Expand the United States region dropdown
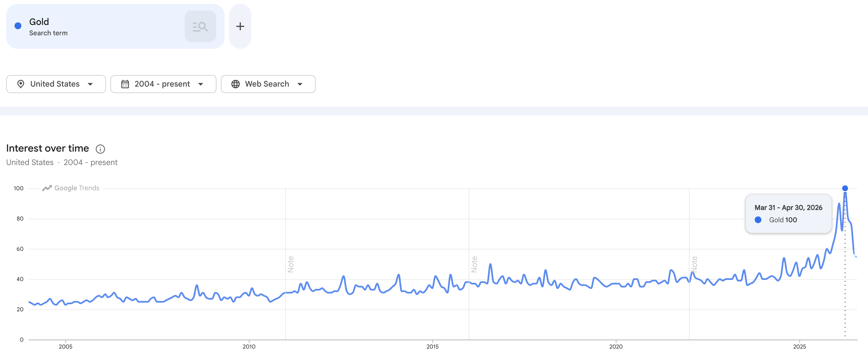868x357 pixels. pyautogui.click(x=56, y=84)
